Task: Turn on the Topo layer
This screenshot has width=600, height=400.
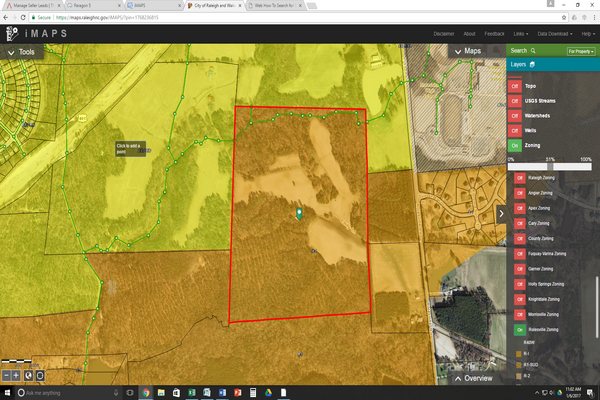Action: (516, 87)
